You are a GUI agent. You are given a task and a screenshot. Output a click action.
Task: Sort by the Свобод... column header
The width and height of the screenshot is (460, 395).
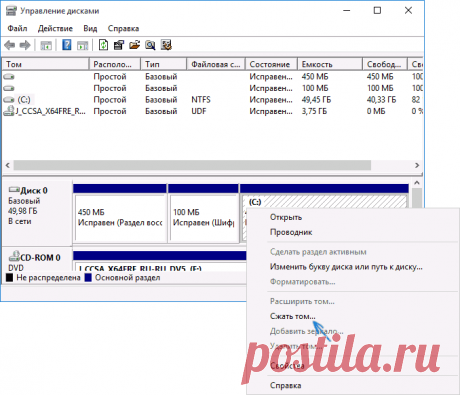(385, 64)
